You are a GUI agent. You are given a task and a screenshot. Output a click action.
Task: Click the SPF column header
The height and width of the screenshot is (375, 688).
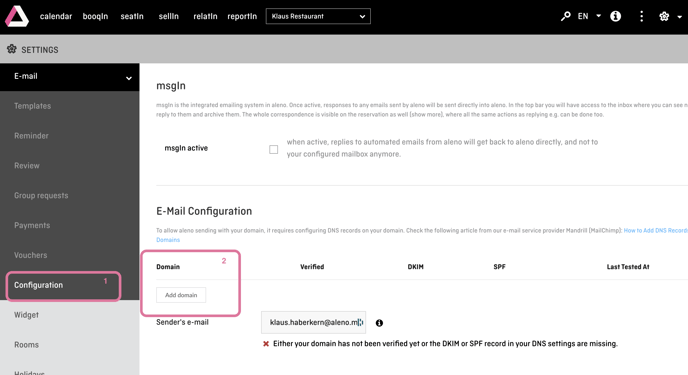(499, 267)
